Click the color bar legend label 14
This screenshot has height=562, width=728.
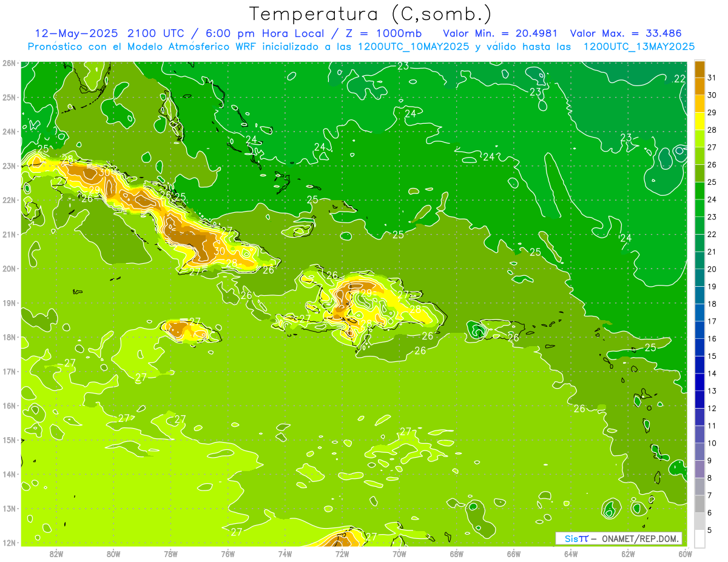712,373
